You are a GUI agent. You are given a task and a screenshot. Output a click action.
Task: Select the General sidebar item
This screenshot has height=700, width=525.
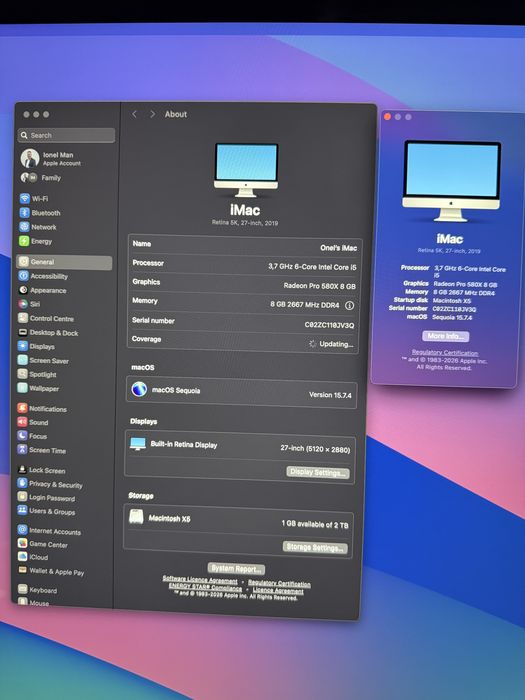click(64, 262)
